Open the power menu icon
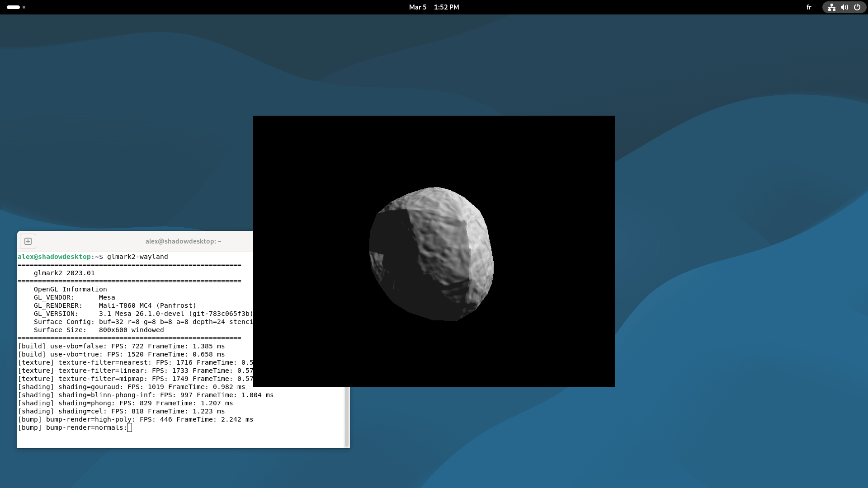The width and height of the screenshot is (868, 488). 857,7
